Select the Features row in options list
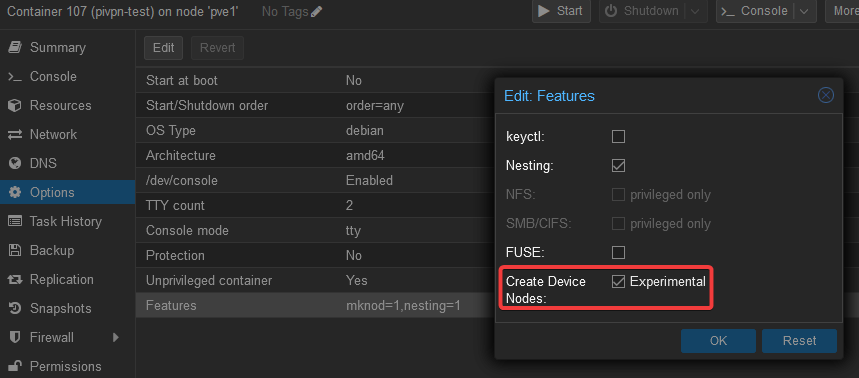 click(315, 305)
